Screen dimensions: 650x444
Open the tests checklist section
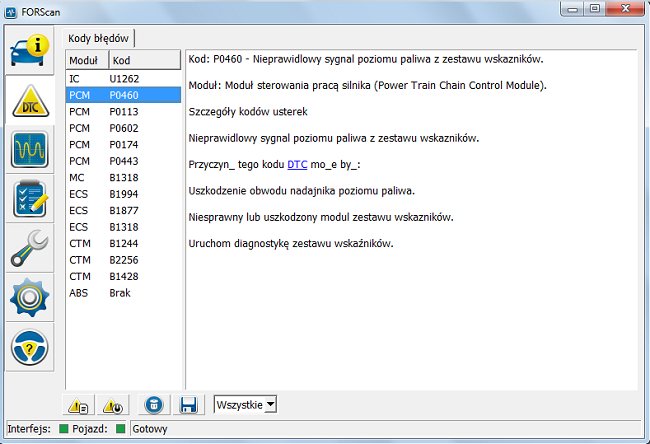(30, 199)
